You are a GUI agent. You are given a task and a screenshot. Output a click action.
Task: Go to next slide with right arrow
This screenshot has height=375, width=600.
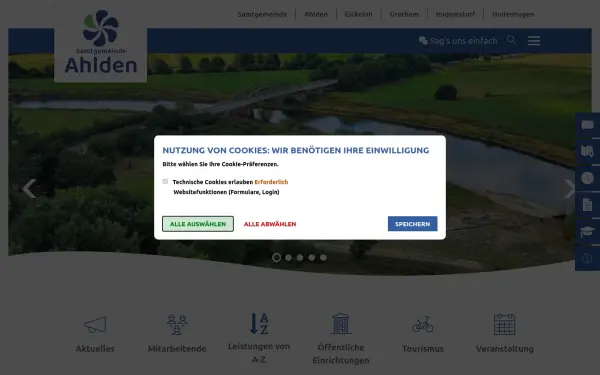tap(569, 189)
